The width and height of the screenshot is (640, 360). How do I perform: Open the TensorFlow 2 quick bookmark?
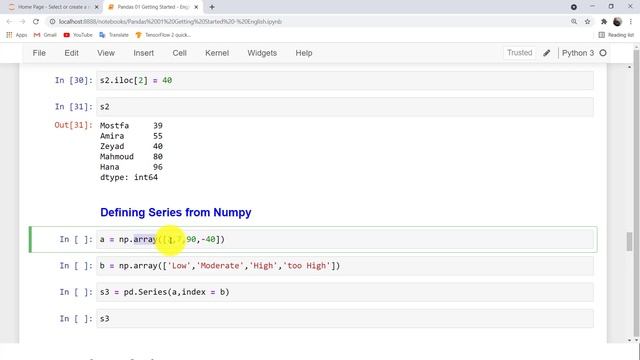[163, 35]
